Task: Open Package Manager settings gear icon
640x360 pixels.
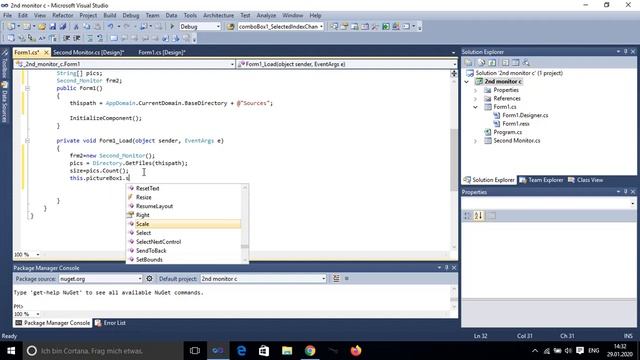Action: [x=149, y=278]
